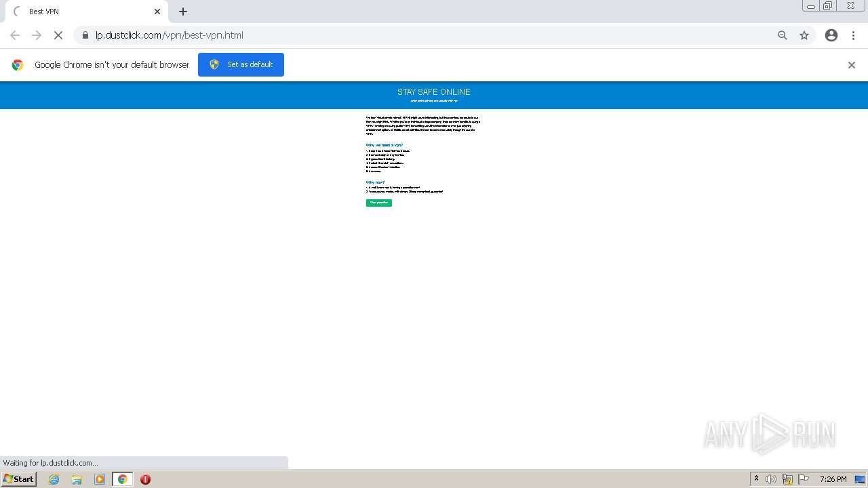This screenshot has height=488, width=868.
Task: Click the 'Why we need a vpn?' heading
Action: [x=384, y=145]
